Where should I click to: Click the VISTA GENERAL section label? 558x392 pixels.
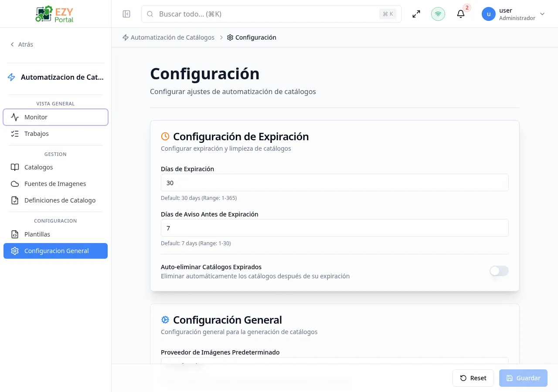tap(55, 104)
